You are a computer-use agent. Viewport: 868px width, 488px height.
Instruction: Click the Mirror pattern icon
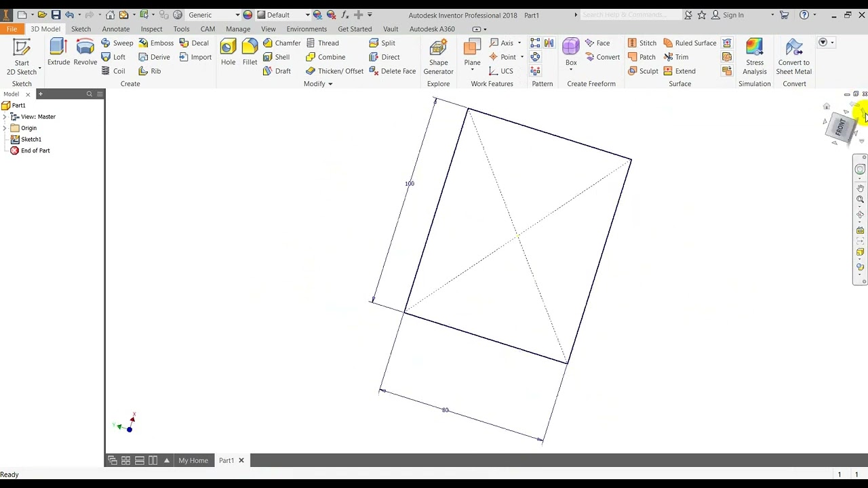point(549,43)
